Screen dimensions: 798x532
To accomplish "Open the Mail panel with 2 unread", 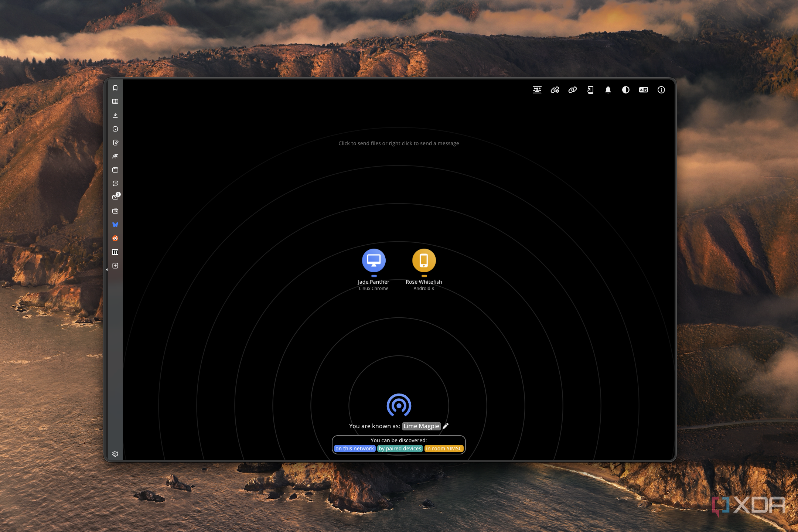I will click(x=116, y=197).
